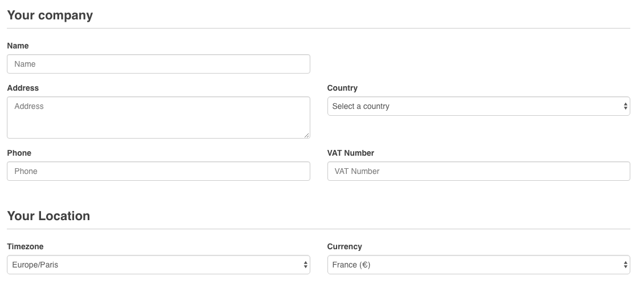Image resolution: width=644 pixels, height=296 pixels.
Task: Click the 'Phone' field label
Action: 19,153
